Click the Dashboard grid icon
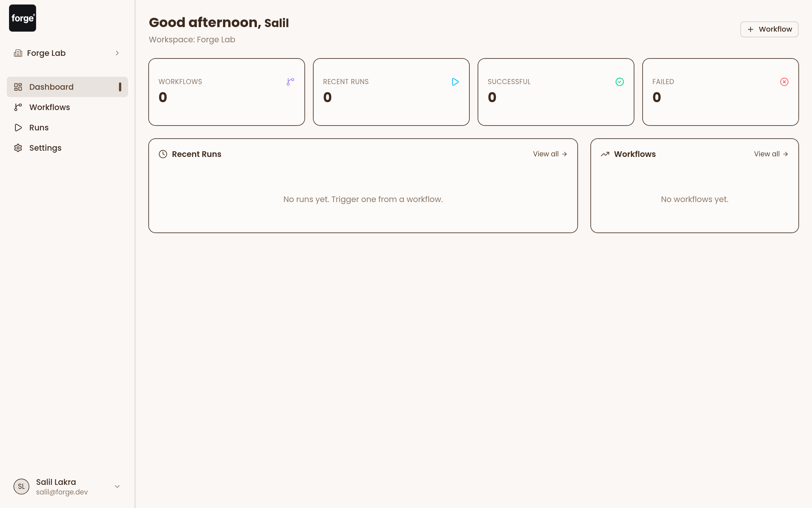The width and height of the screenshot is (812, 508). coord(18,87)
